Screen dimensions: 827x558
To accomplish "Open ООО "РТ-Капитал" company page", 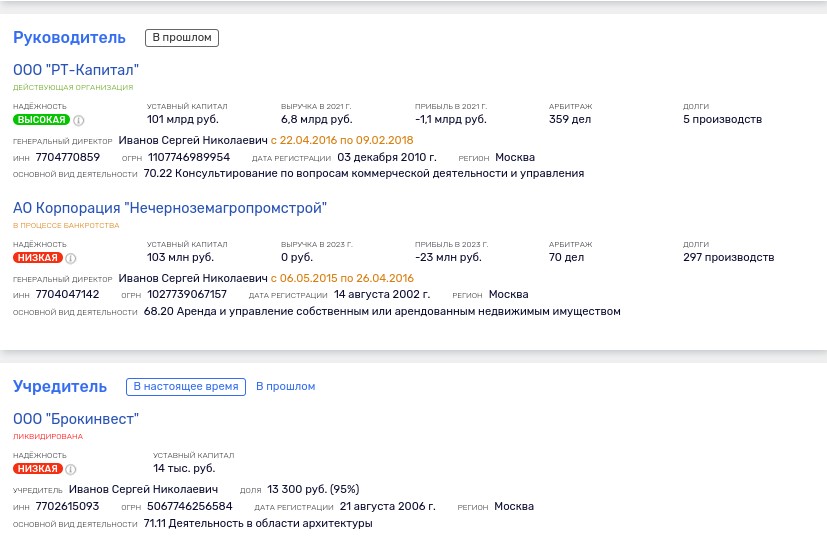I will [x=76, y=70].
